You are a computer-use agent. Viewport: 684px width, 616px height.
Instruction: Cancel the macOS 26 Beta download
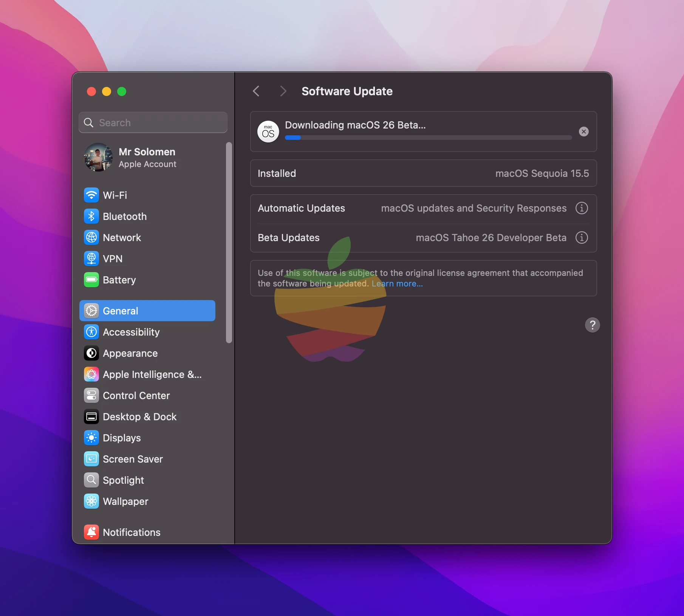click(584, 132)
